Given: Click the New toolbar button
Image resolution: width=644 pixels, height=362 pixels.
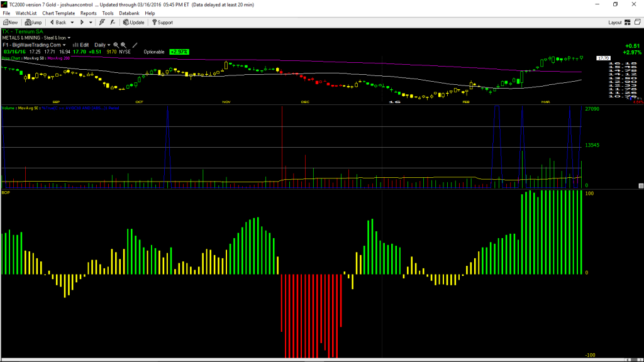Looking at the screenshot, I should (x=10, y=23).
